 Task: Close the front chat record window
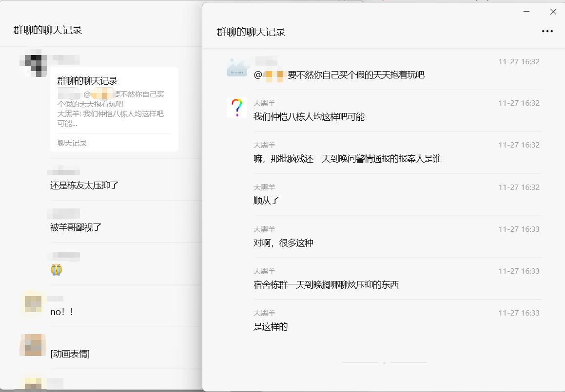tap(553, 12)
